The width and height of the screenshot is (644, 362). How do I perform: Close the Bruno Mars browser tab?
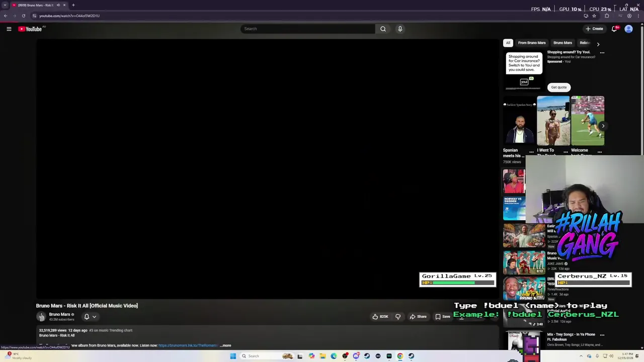click(64, 5)
